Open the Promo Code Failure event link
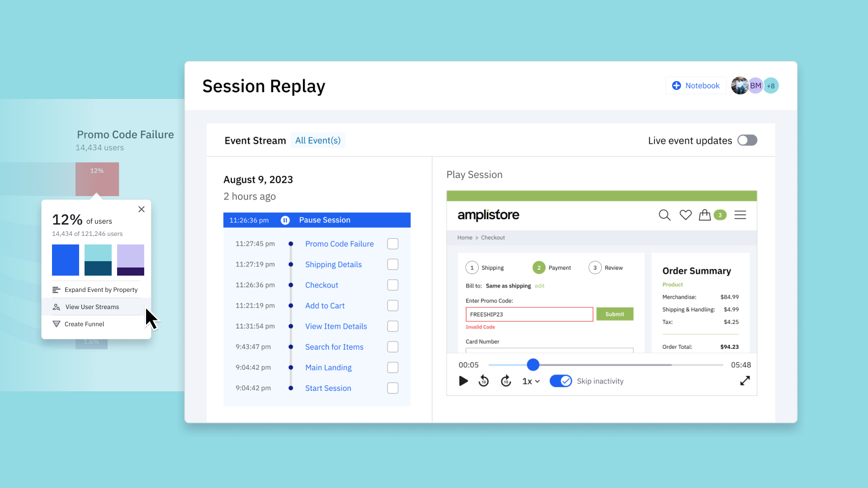This screenshot has width=868, height=488. click(340, 244)
